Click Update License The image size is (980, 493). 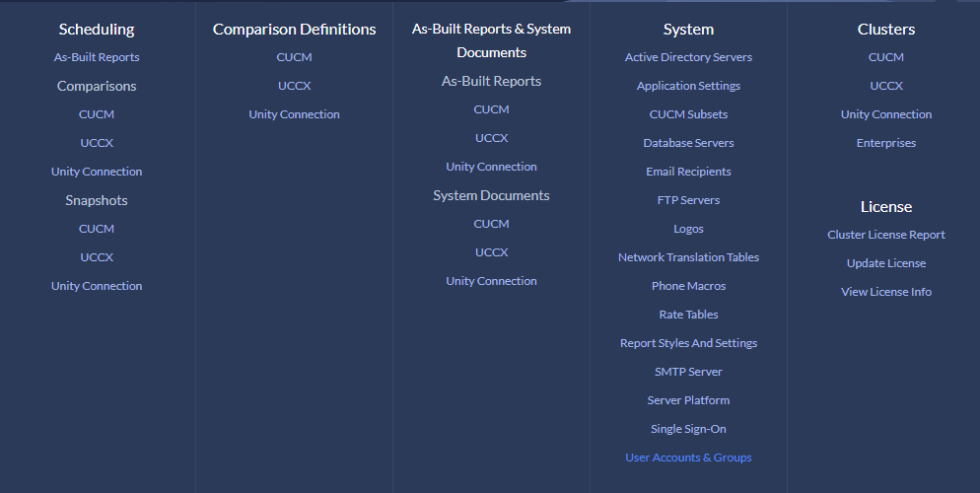point(885,263)
